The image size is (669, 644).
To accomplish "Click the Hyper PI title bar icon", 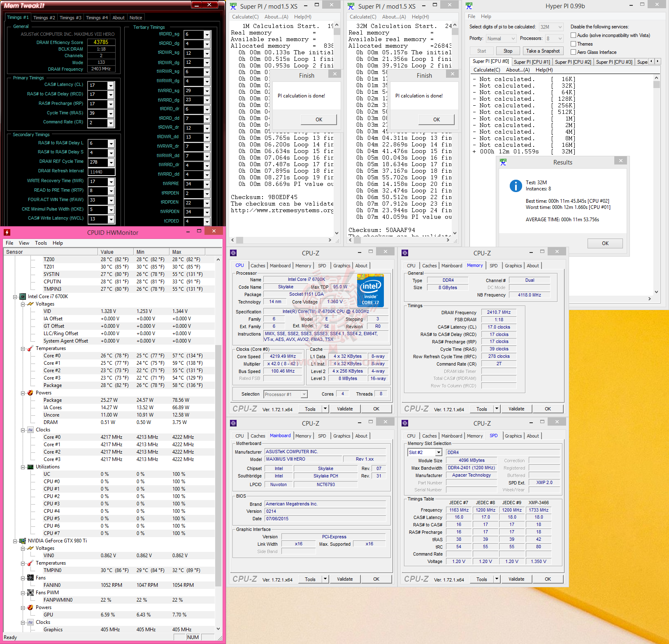I will [469, 6].
